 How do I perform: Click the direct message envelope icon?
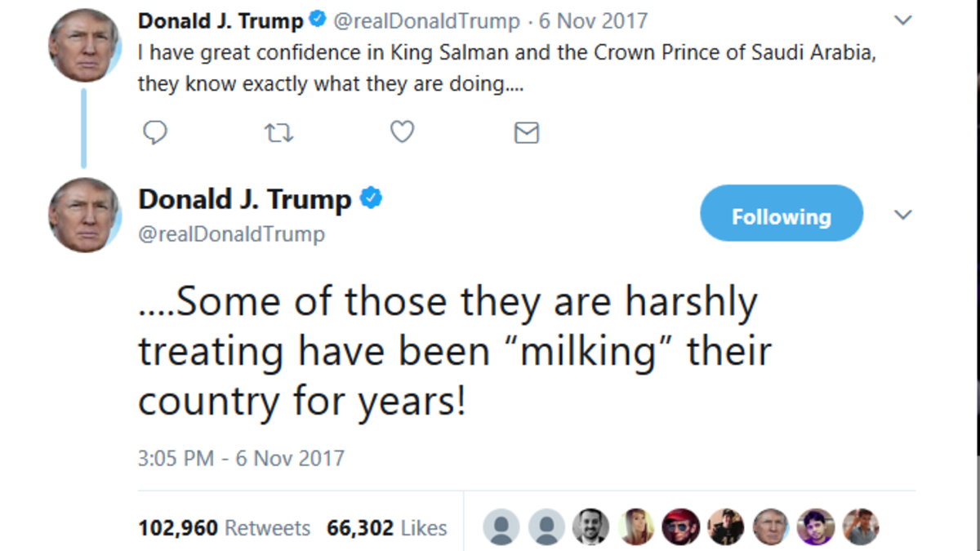[527, 132]
